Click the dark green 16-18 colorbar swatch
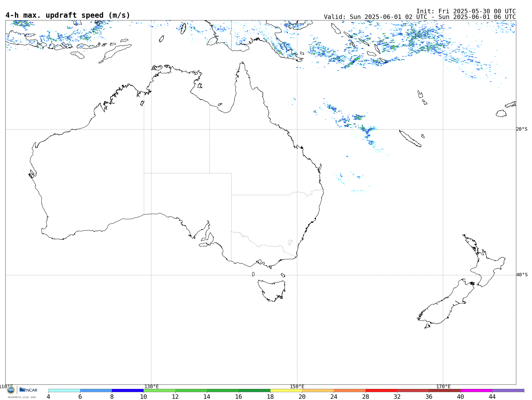Viewport: 532px width, 400px height. 254,391
